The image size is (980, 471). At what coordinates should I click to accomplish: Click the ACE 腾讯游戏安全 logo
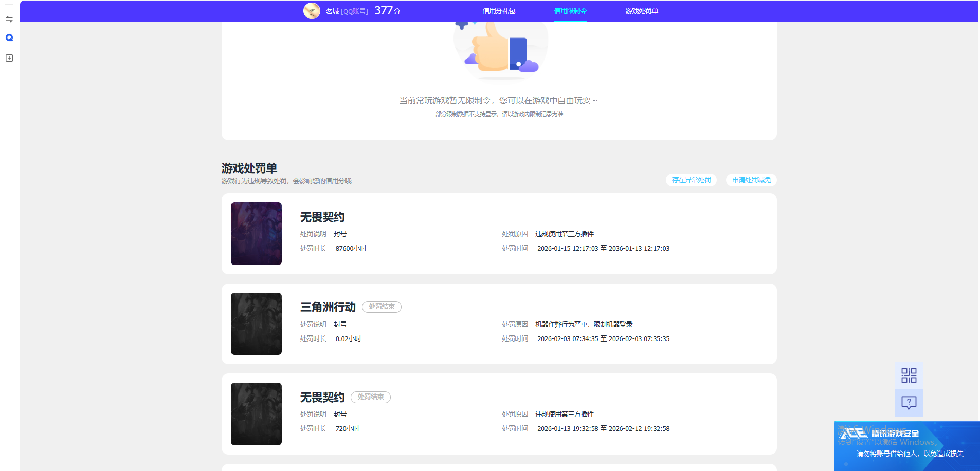(879, 434)
